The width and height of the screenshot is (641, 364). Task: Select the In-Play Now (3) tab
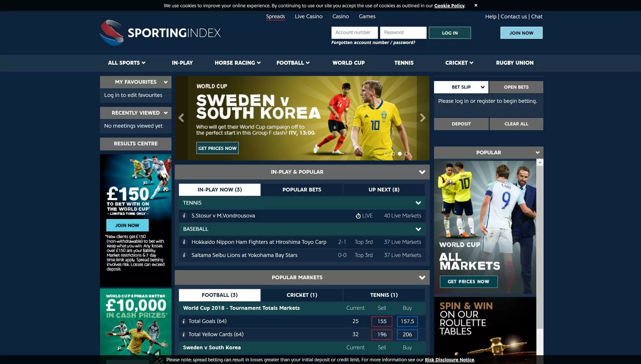pos(220,190)
